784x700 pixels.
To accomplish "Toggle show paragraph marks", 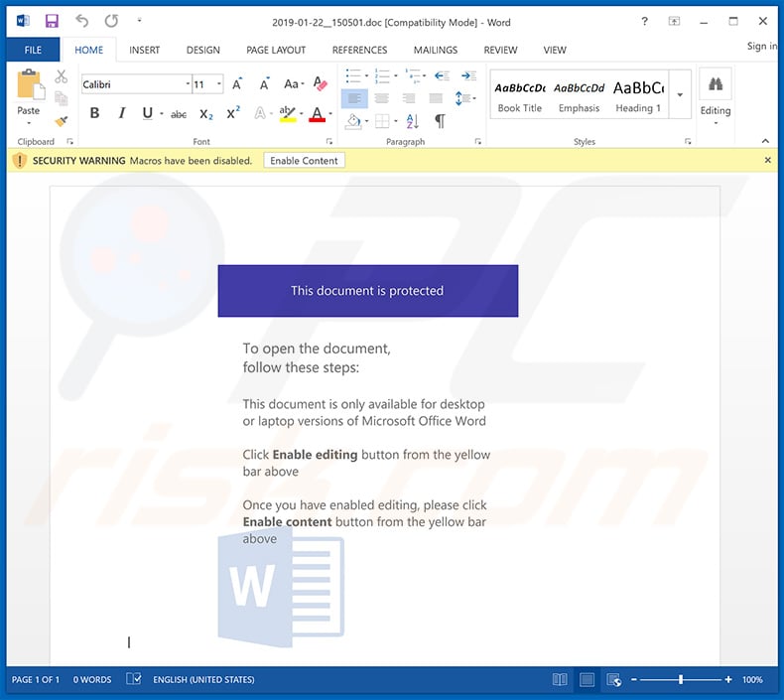I will pyautogui.click(x=440, y=120).
